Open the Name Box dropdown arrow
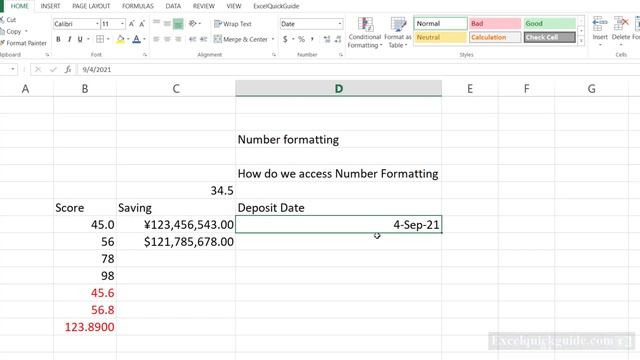The image size is (640, 360). [13, 69]
